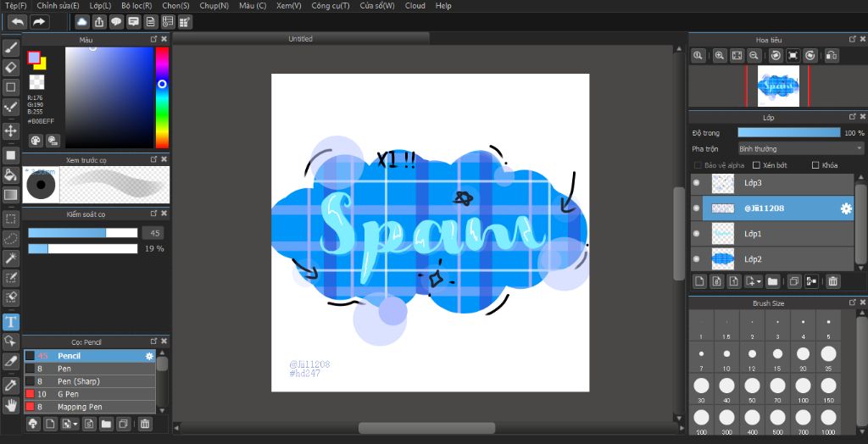Open the Lớp(L) menu
The height and width of the screenshot is (444, 868).
tap(100, 6)
